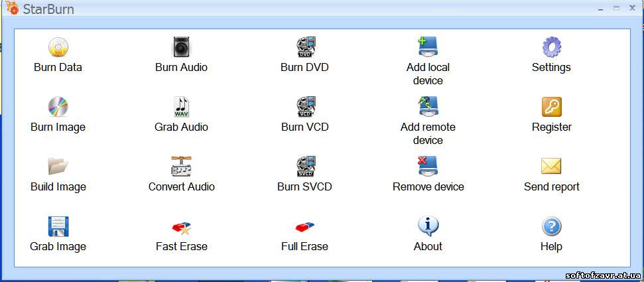The image size is (644, 282).
Task: Start Grab Image floppy disk icon
Action: [x=58, y=226]
